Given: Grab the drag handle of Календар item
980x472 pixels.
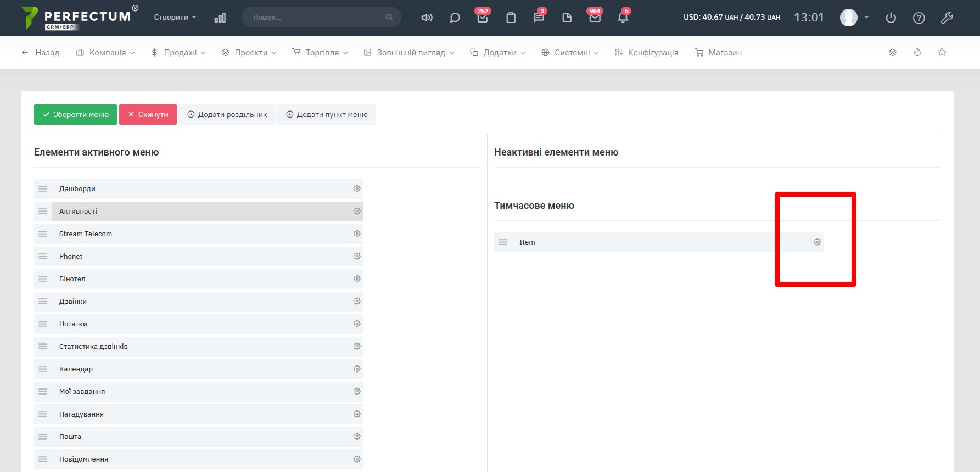Looking at the screenshot, I should pyautogui.click(x=43, y=369).
